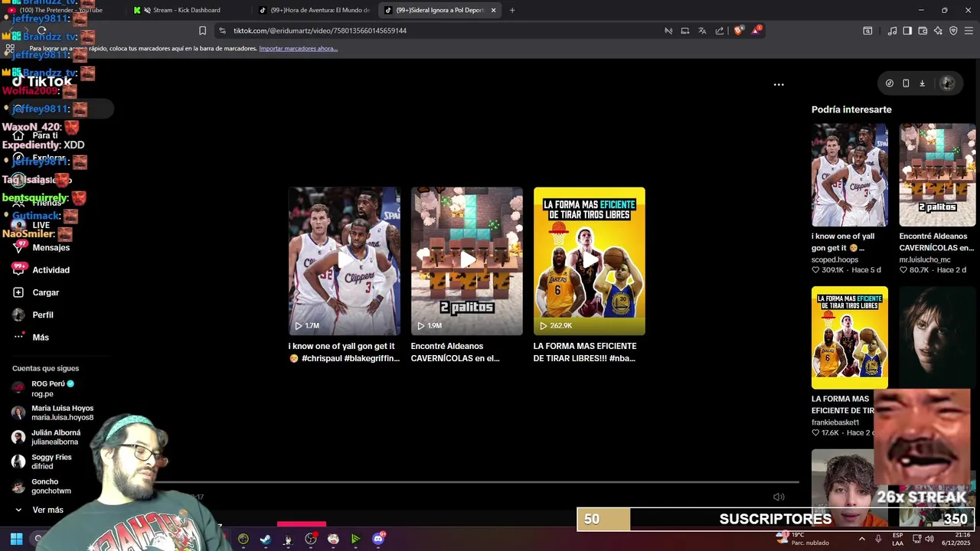The image size is (980, 551).
Task: Open OBS Studio from the taskbar
Action: pyautogui.click(x=310, y=539)
